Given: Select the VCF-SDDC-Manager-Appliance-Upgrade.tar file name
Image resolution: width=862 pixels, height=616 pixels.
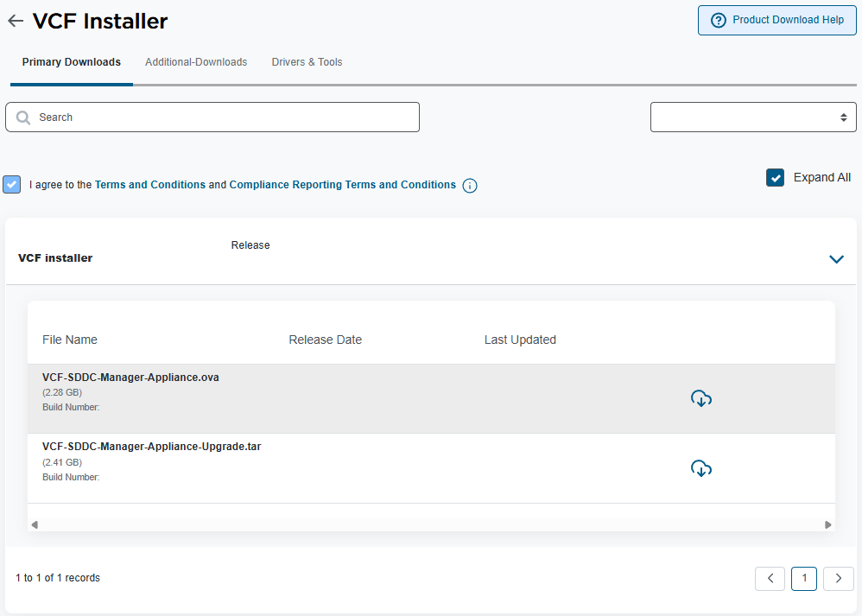Looking at the screenshot, I should (152, 447).
